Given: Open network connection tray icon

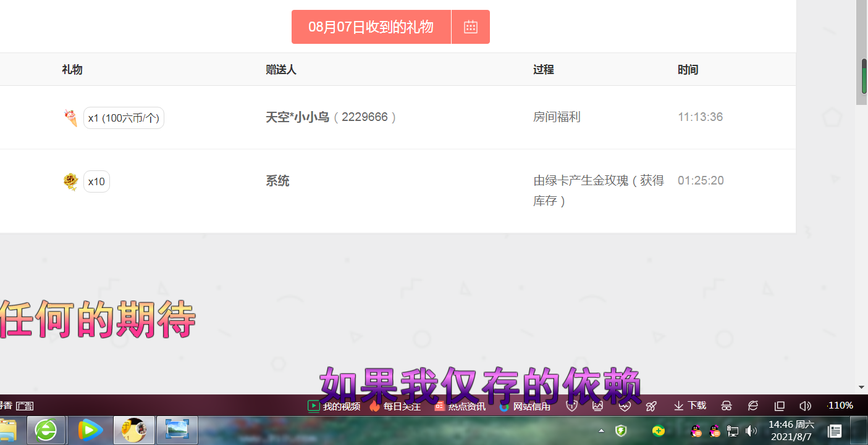Looking at the screenshot, I should click(733, 431).
